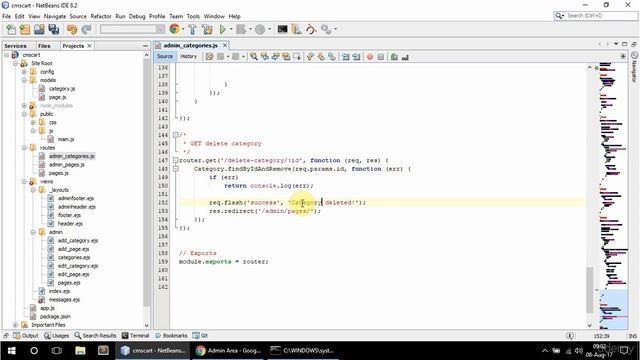Open the Search Results window button
Viewport: 640px width, 360px height.
click(x=95, y=336)
